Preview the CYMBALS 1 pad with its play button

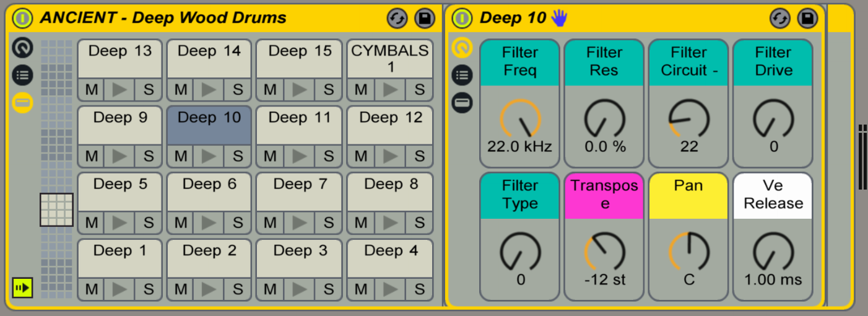(x=390, y=90)
